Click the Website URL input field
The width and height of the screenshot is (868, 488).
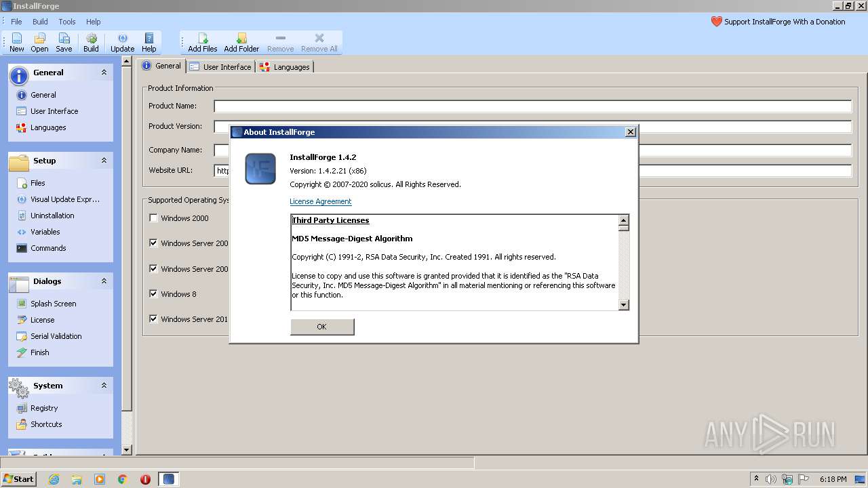point(532,171)
